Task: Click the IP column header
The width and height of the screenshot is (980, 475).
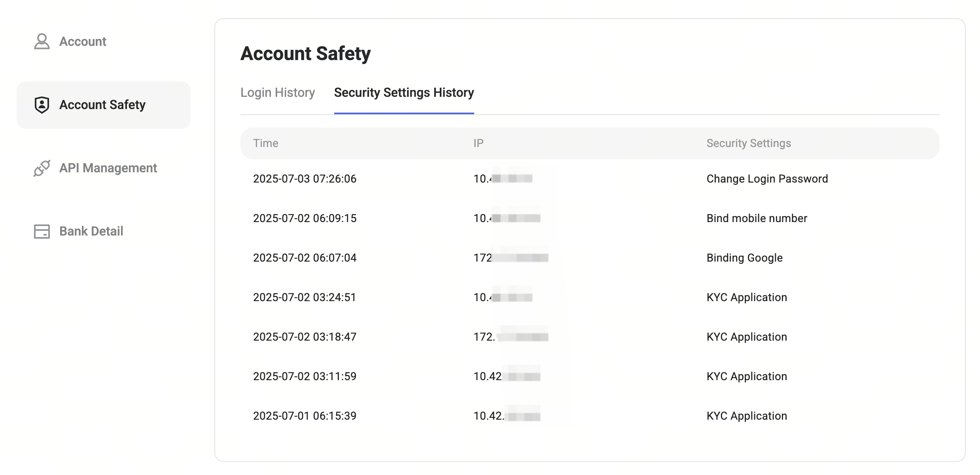Action: click(479, 143)
